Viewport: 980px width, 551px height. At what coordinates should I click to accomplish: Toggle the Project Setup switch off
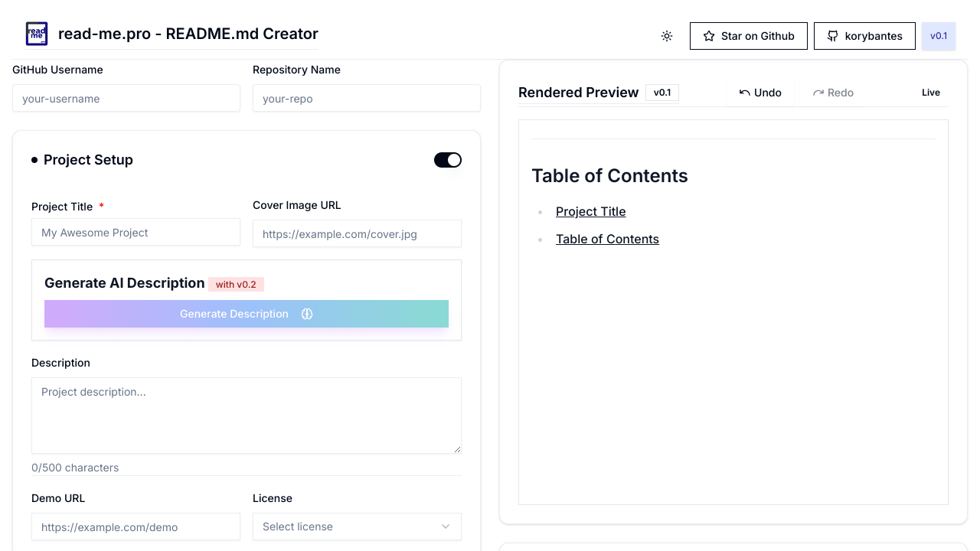(x=448, y=160)
